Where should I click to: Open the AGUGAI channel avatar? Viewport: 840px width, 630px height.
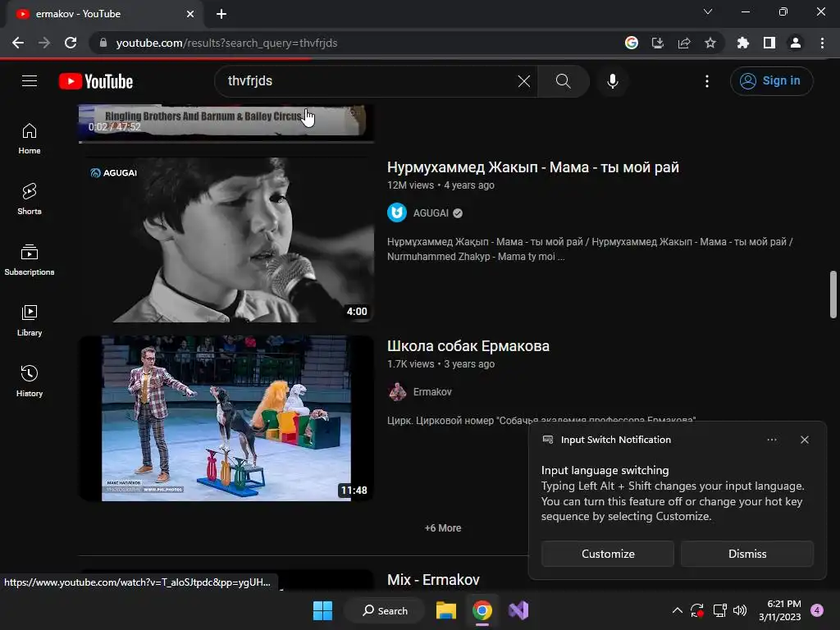point(397,212)
